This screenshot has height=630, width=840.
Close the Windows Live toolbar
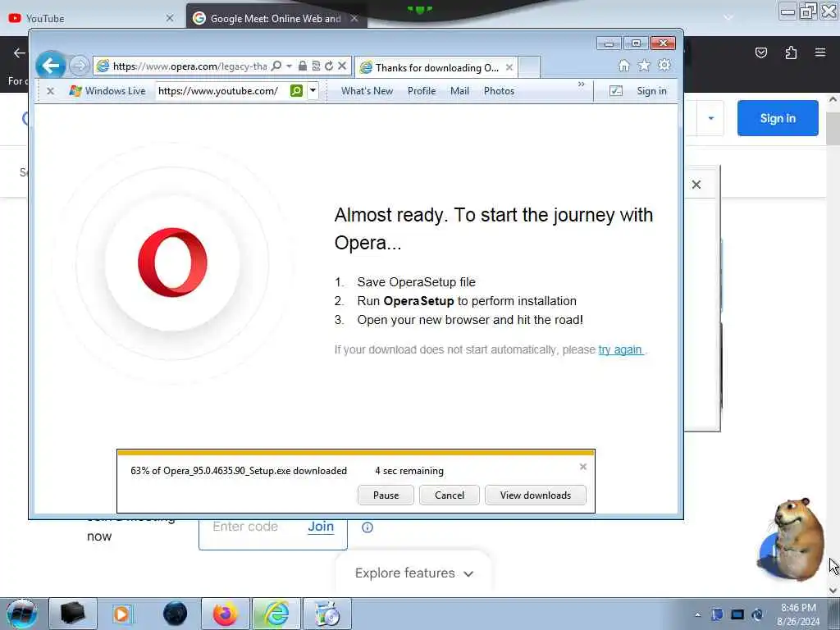[50, 91]
